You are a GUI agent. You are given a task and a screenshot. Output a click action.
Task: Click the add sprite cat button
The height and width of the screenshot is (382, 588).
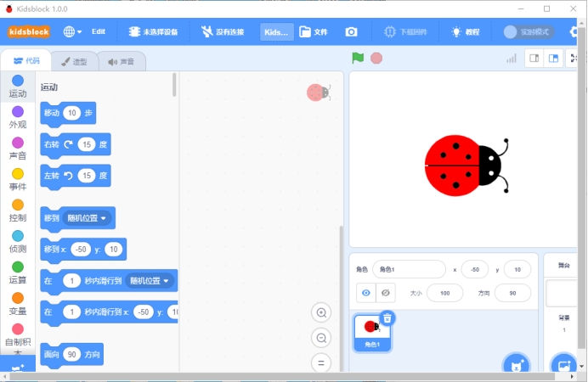point(517,364)
